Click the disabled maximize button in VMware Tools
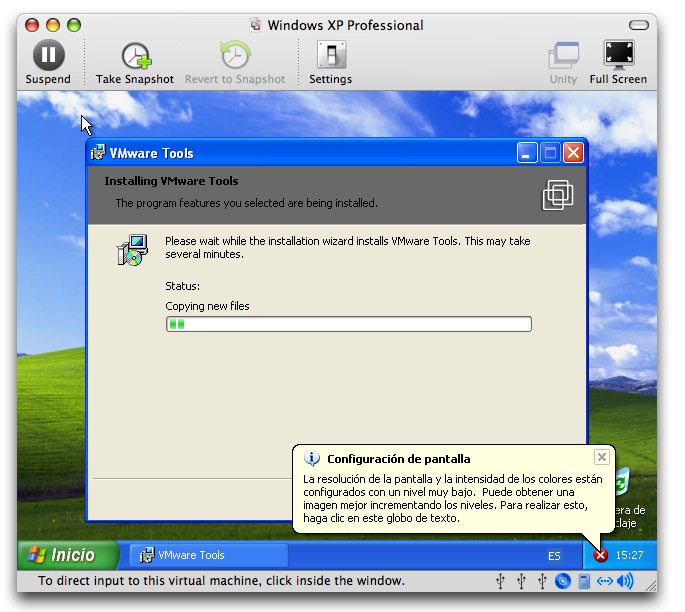This screenshot has width=685, height=612. (550, 153)
